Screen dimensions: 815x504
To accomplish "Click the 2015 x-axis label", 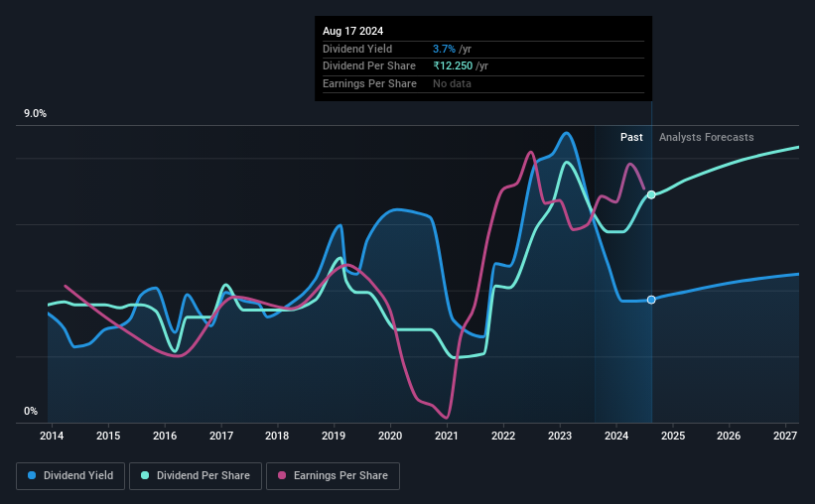I will point(108,436).
